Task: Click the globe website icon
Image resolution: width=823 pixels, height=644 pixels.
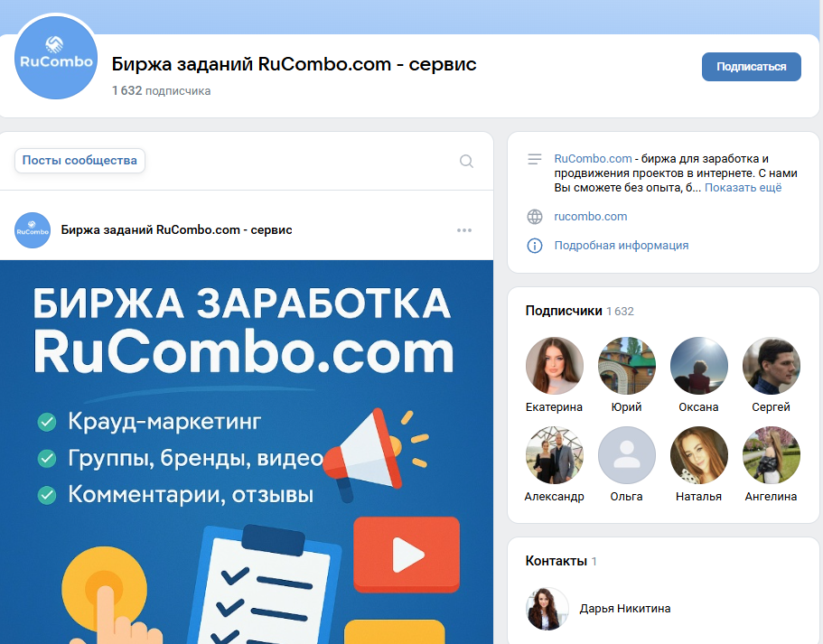Action: [x=534, y=216]
